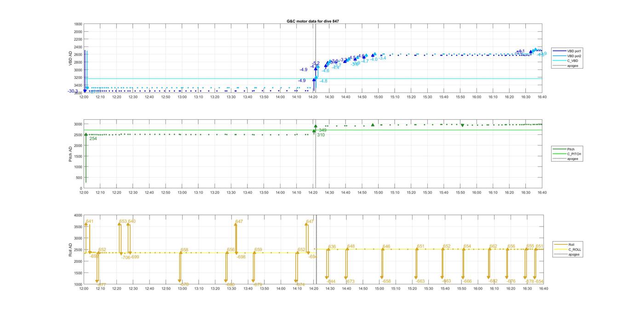Click the 'Roll AD' y-axis label
644x319 pixels.
(x=70, y=250)
